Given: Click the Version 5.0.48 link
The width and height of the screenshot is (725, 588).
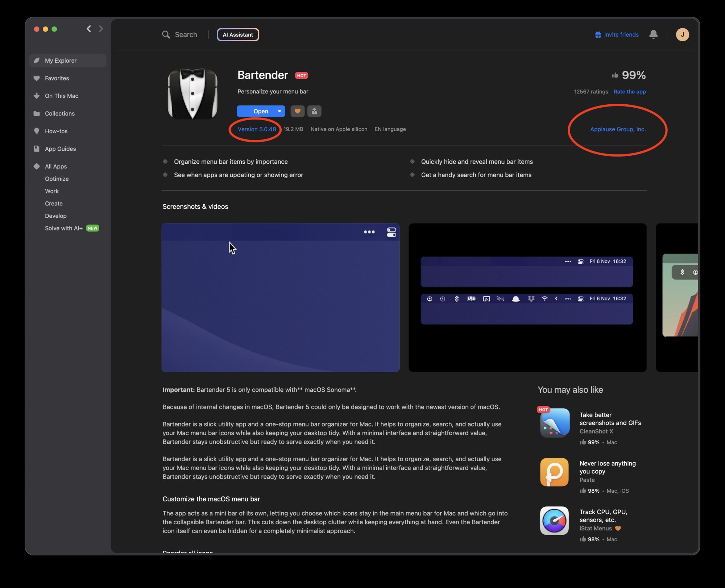Looking at the screenshot, I should tap(257, 129).
